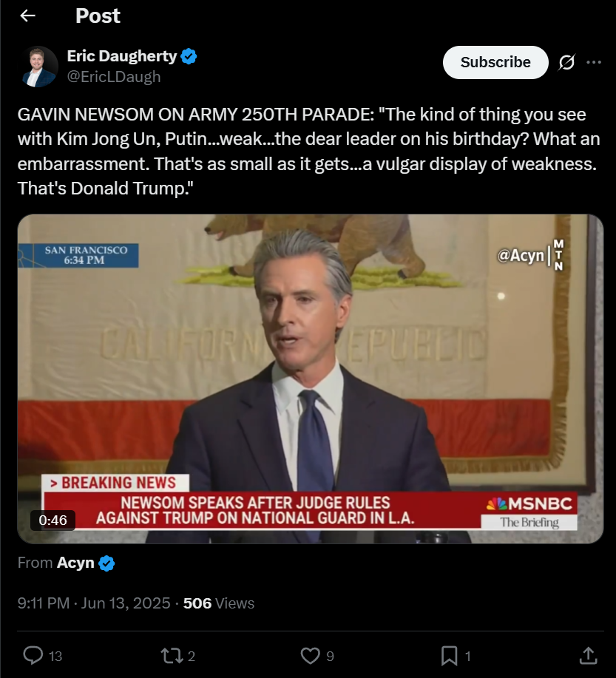Play the Newsom MSNBC video
The image size is (616, 678).
pos(310,379)
